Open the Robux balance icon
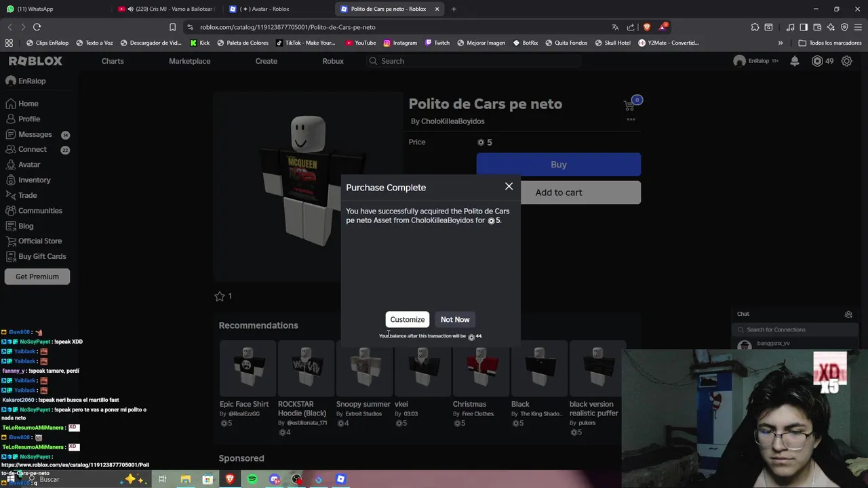Screen dimensions: 868x488 tap(817, 61)
